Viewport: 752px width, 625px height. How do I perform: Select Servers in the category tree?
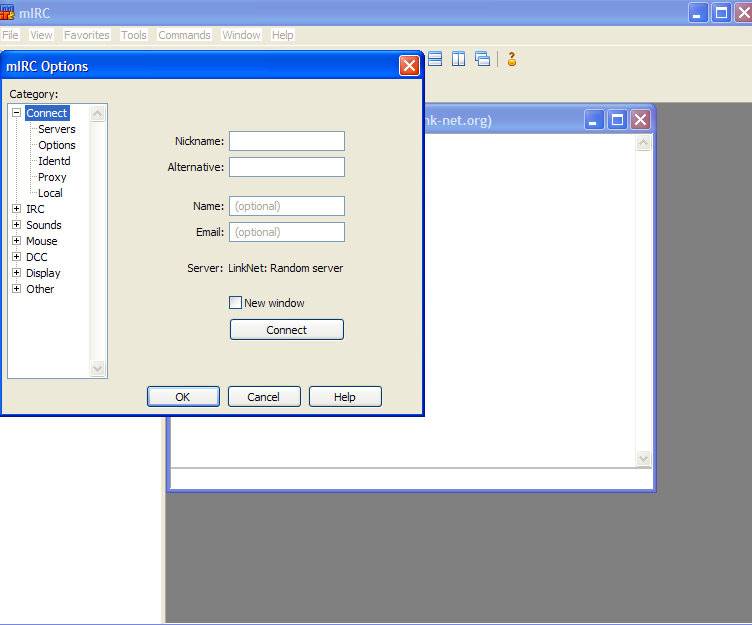click(57, 129)
